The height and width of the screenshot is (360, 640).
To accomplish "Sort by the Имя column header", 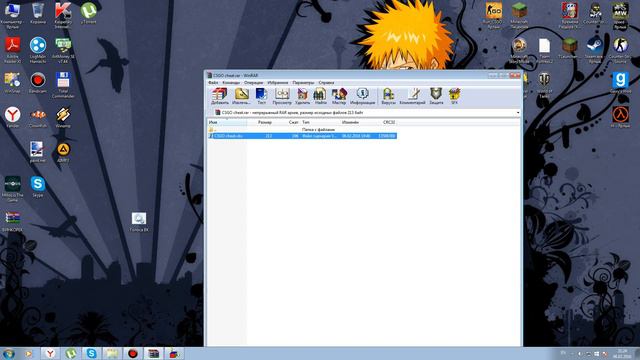I will click(227, 122).
